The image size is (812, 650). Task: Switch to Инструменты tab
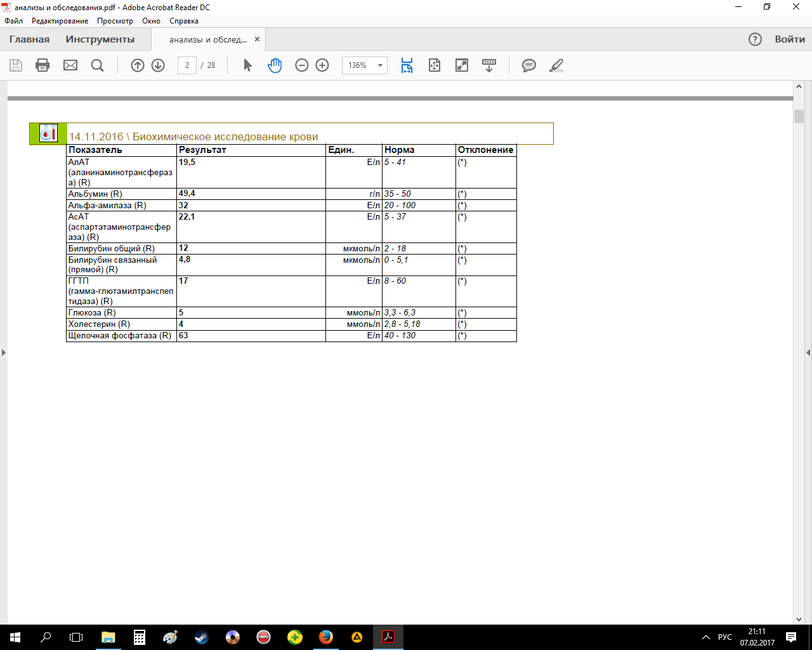click(x=100, y=39)
